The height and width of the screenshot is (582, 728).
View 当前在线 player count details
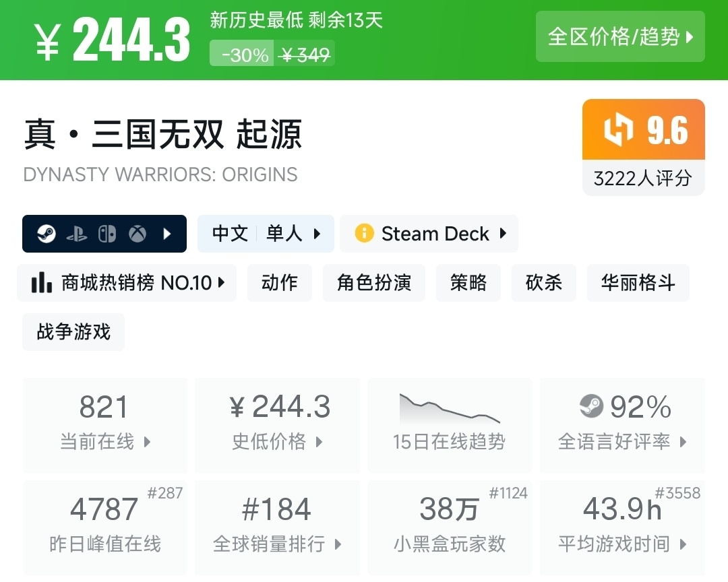(x=105, y=424)
